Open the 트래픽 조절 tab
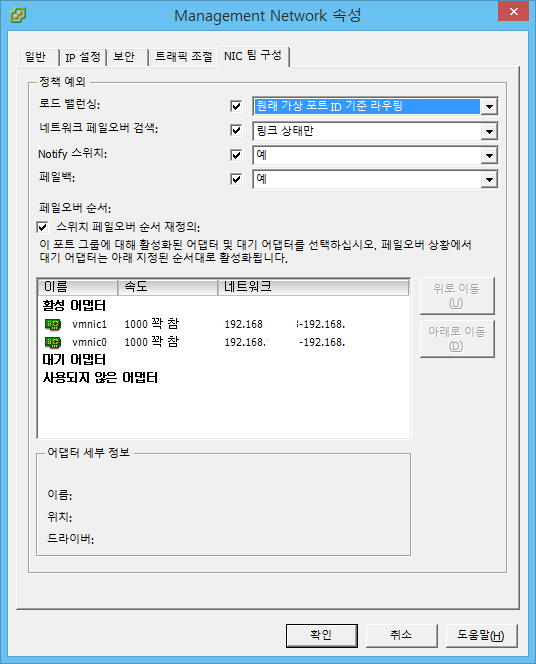 point(183,57)
